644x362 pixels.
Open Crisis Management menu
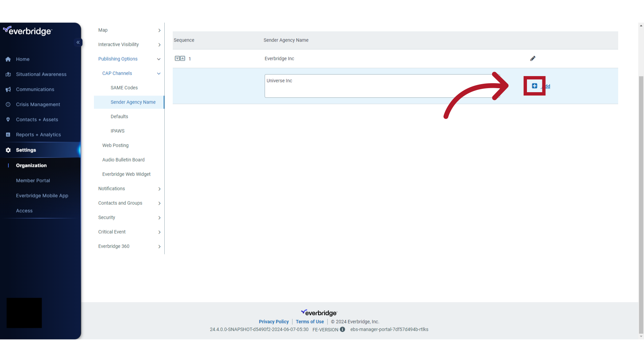38,105
